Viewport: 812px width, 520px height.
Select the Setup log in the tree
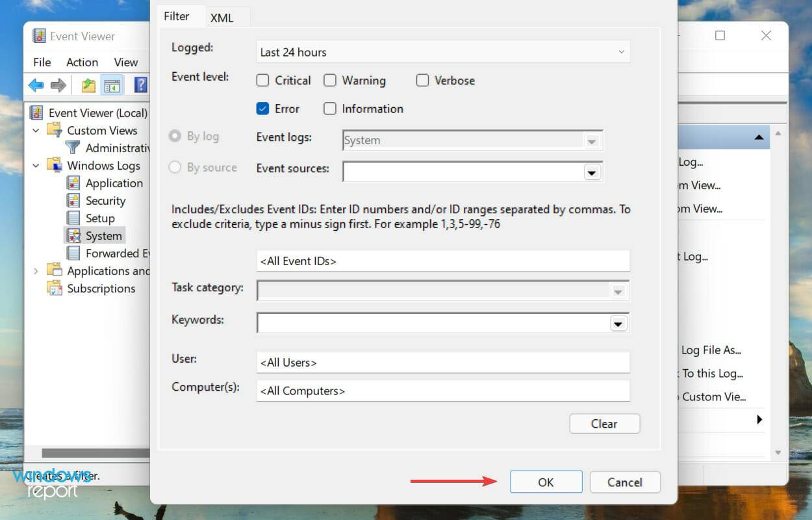pyautogui.click(x=101, y=218)
